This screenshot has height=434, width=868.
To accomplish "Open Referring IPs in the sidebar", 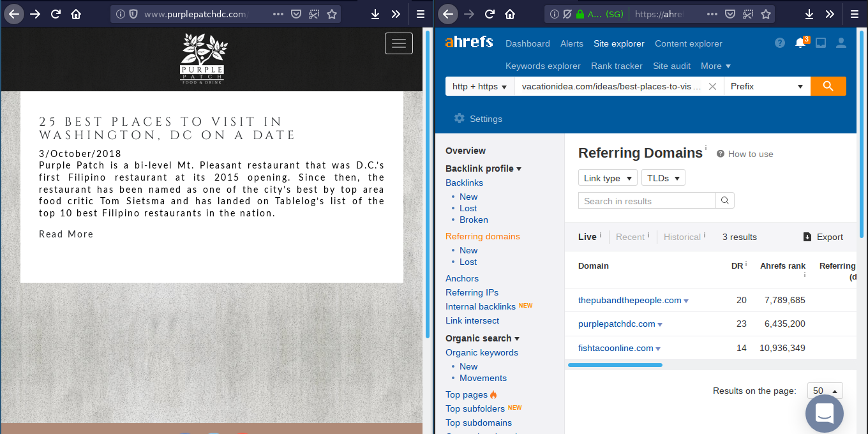I will coord(472,292).
